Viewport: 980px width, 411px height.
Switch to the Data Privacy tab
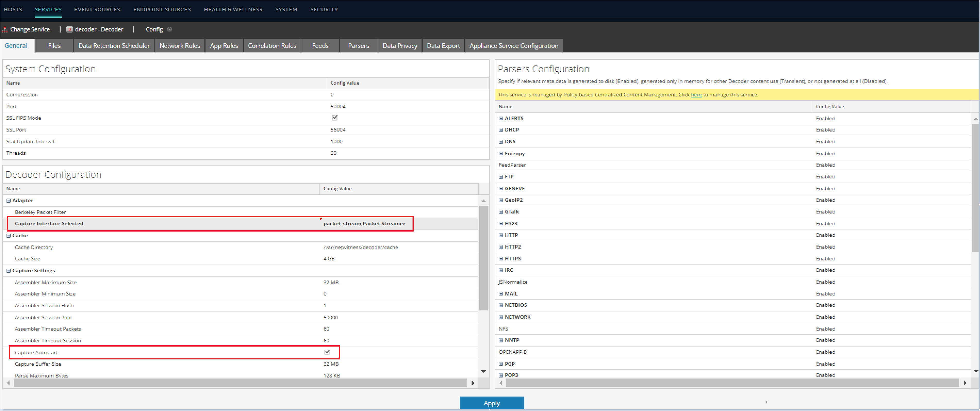[x=399, y=45]
